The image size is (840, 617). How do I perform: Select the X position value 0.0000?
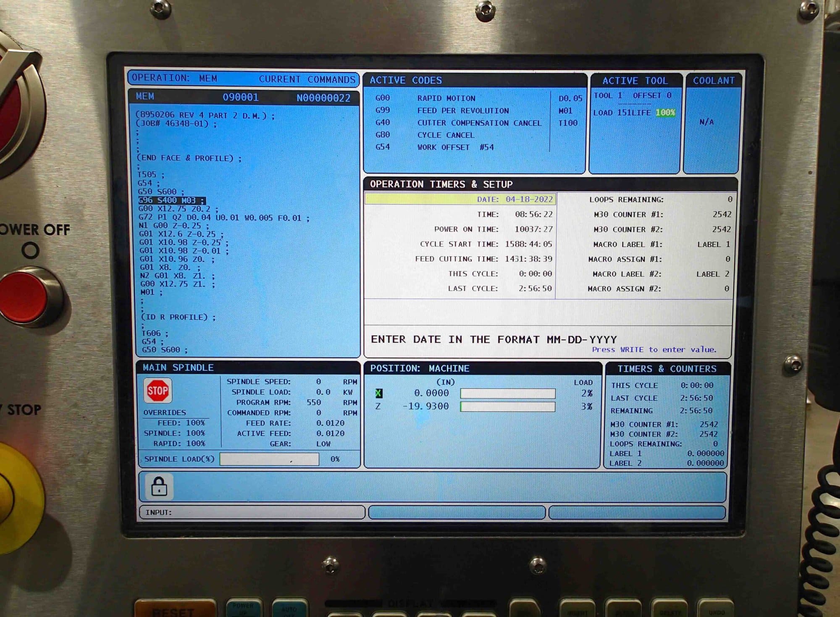coord(431,393)
